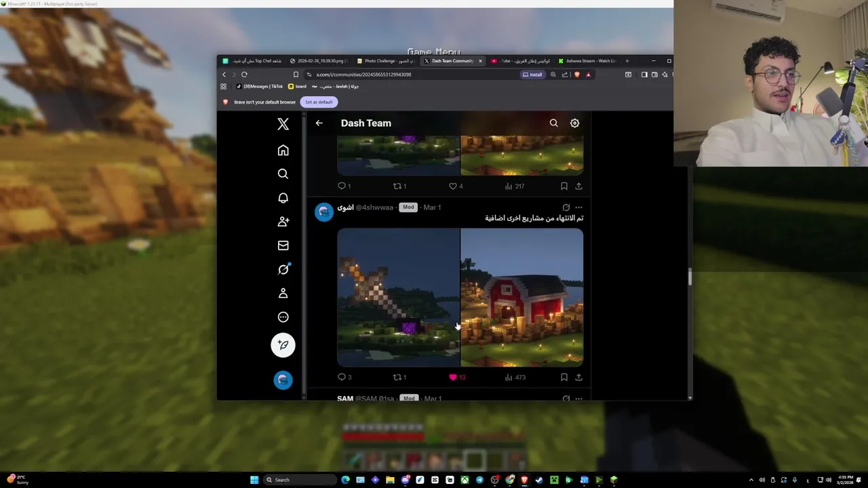
Task: Click the taskbar Search box
Action: pyautogui.click(x=300, y=480)
